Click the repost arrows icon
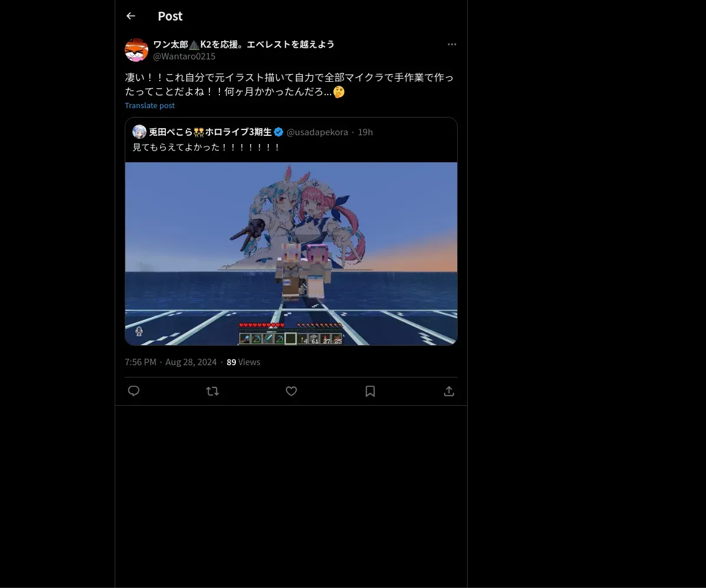 pyautogui.click(x=212, y=391)
